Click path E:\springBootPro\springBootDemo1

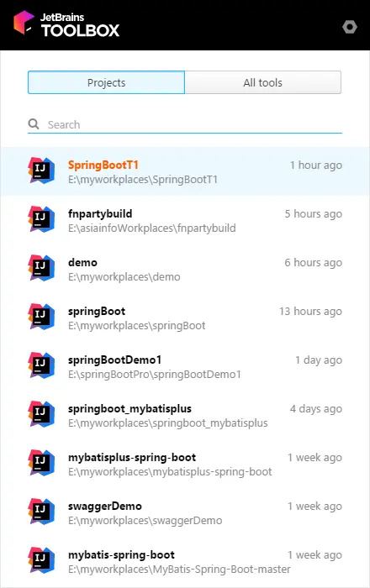(155, 375)
